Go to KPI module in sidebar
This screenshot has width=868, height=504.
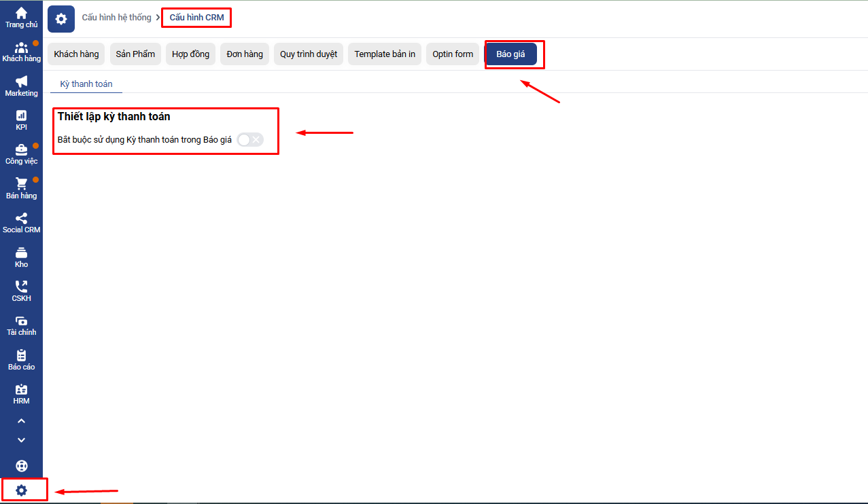21,120
